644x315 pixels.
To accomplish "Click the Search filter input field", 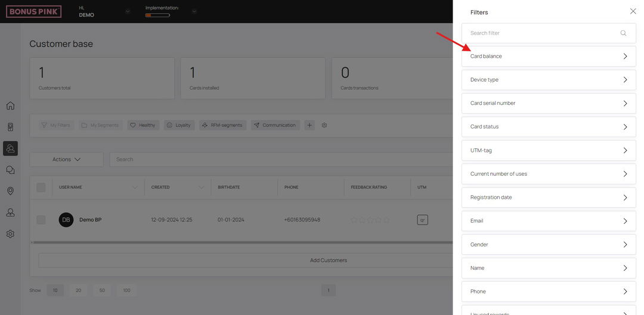I will tap(549, 33).
